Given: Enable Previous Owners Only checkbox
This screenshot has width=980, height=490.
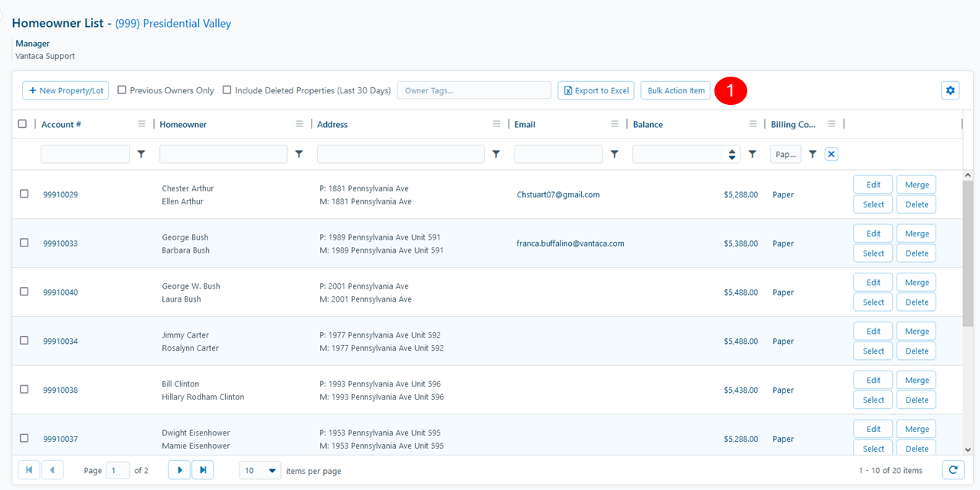Looking at the screenshot, I should pyautogui.click(x=122, y=90).
